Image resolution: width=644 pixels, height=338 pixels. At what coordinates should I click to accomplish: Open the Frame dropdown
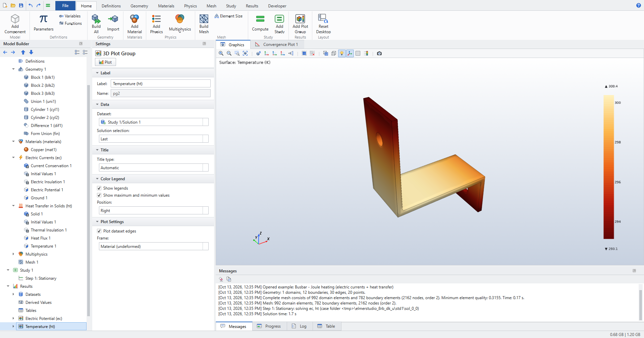(x=206, y=247)
